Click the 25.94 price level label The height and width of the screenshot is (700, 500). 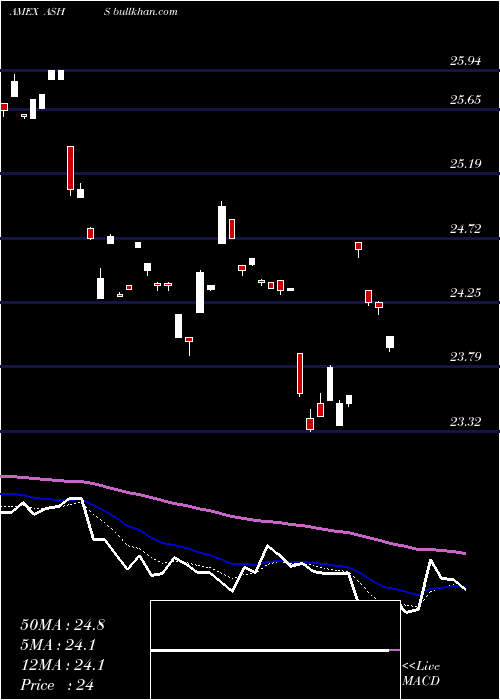coord(466,61)
